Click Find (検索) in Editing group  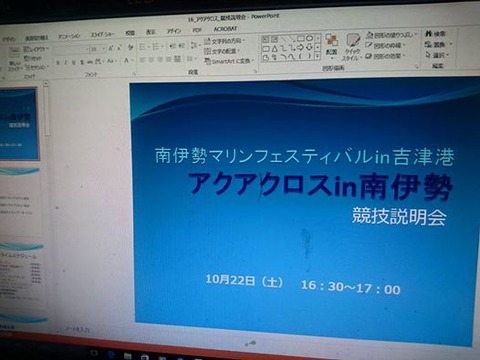tap(436, 34)
